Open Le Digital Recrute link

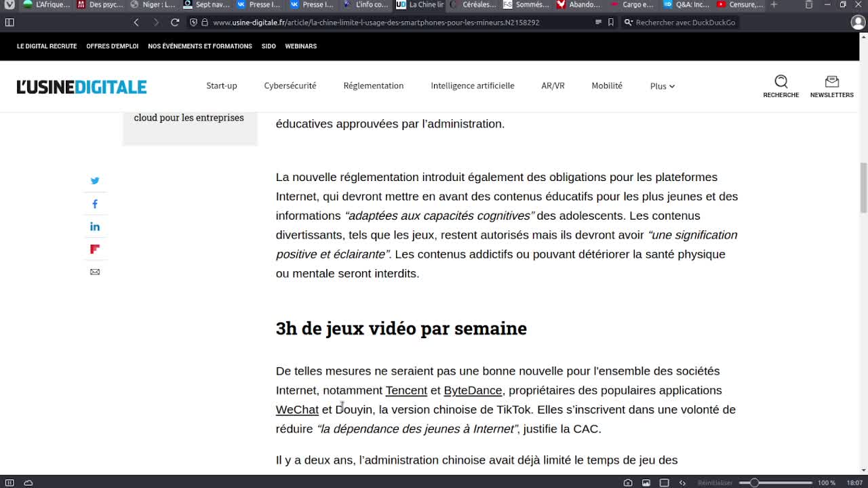pos(47,46)
